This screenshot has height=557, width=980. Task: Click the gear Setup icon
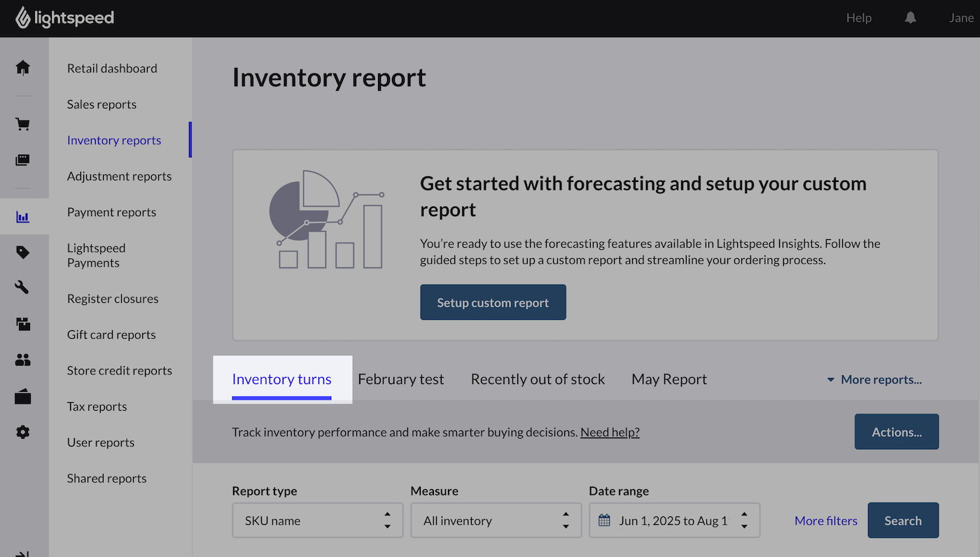point(22,432)
